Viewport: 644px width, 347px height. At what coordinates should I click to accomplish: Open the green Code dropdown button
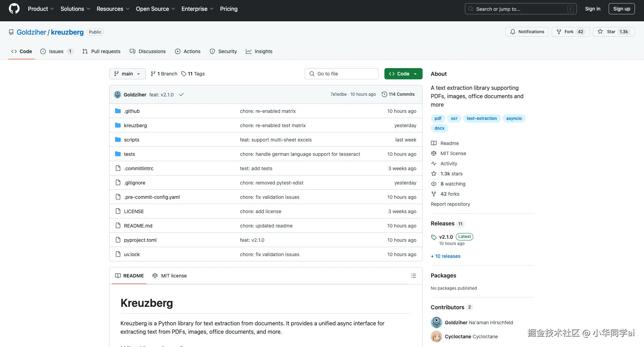coord(403,74)
